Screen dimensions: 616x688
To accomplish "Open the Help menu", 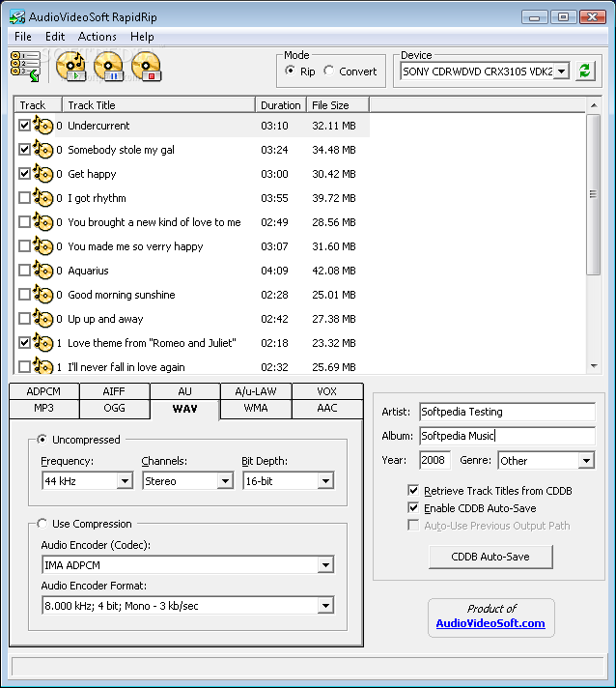I will [x=142, y=37].
